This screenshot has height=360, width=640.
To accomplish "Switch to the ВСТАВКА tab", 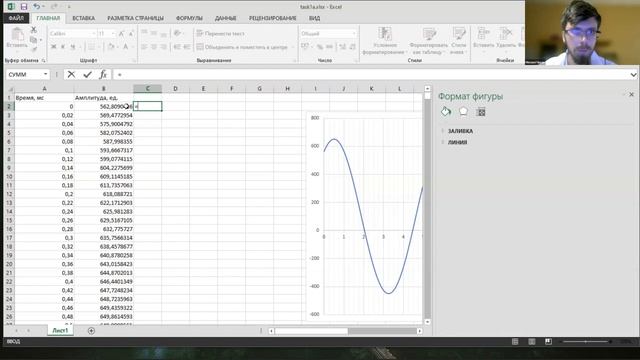I will click(84, 18).
